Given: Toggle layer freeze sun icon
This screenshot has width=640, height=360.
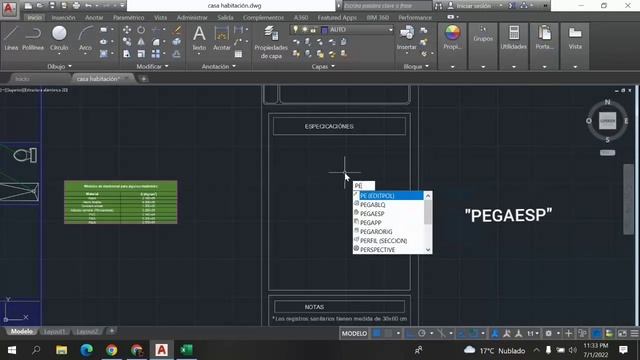Looking at the screenshot, I should point(304,29).
